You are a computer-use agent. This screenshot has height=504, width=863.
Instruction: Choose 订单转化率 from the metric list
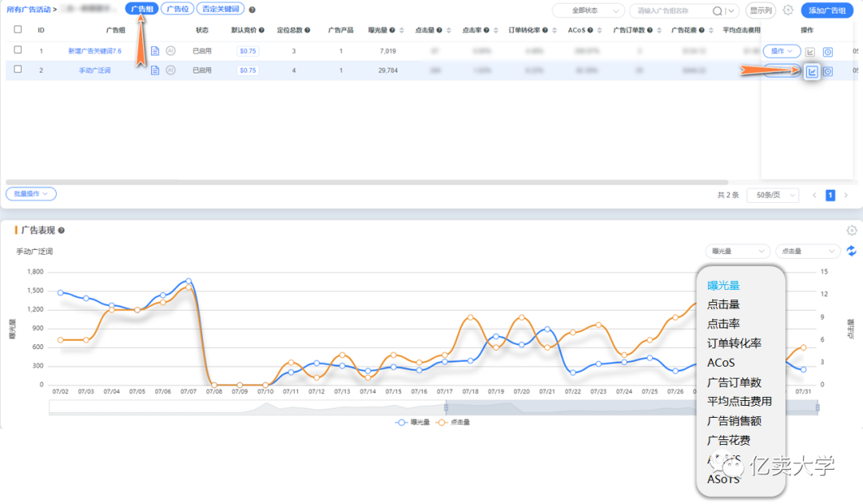tap(734, 343)
